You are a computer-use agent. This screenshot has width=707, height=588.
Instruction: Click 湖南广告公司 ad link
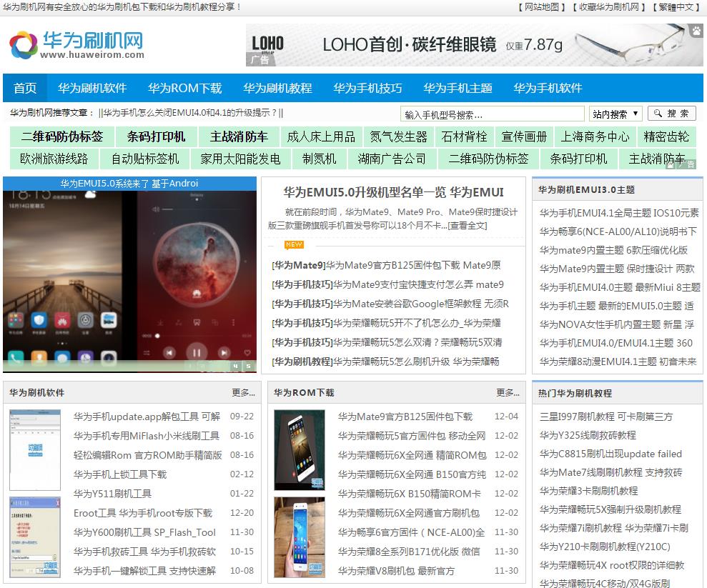391,159
